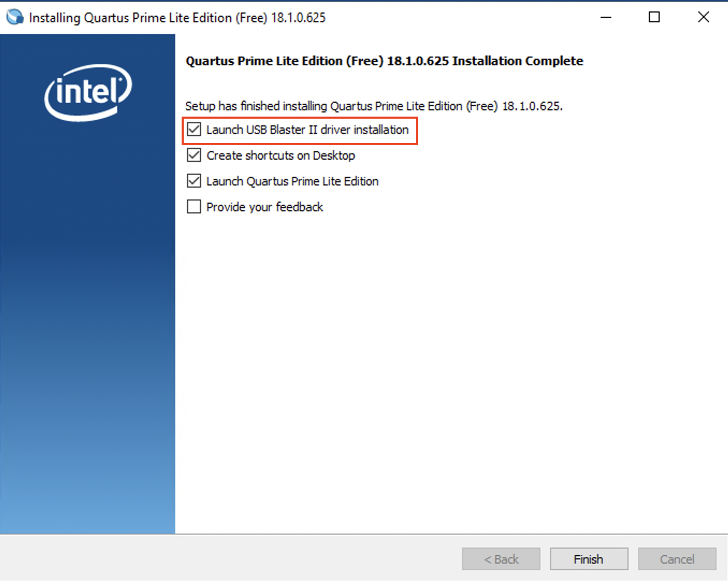This screenshot has width=728, height=581.
Task: Click the window title bar text
Action: click(x=177, y=18)
